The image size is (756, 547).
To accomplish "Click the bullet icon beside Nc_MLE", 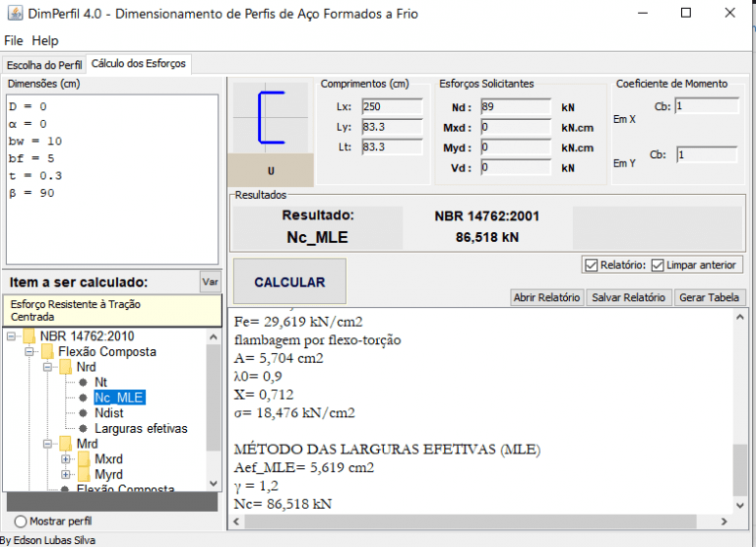I will [x=83, y=397].
